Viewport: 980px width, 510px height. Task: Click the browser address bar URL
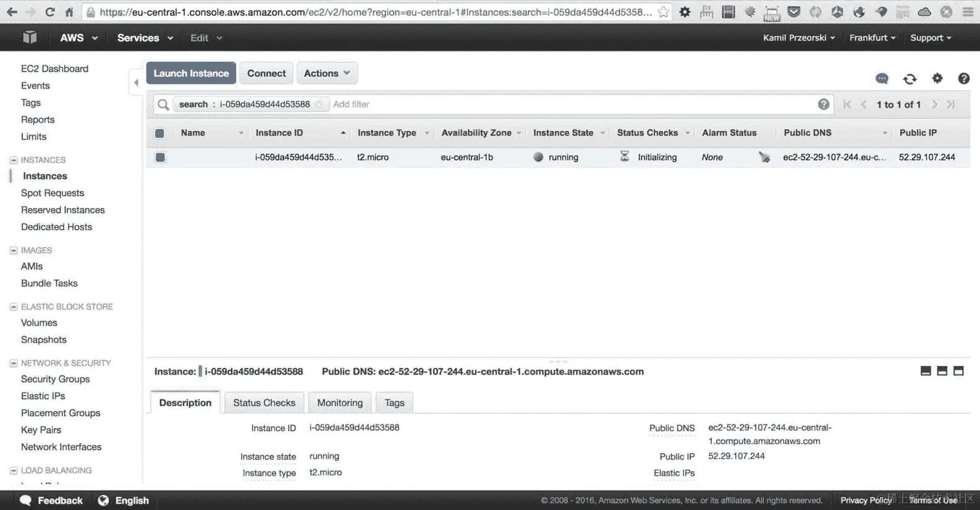tap(376, 12)
